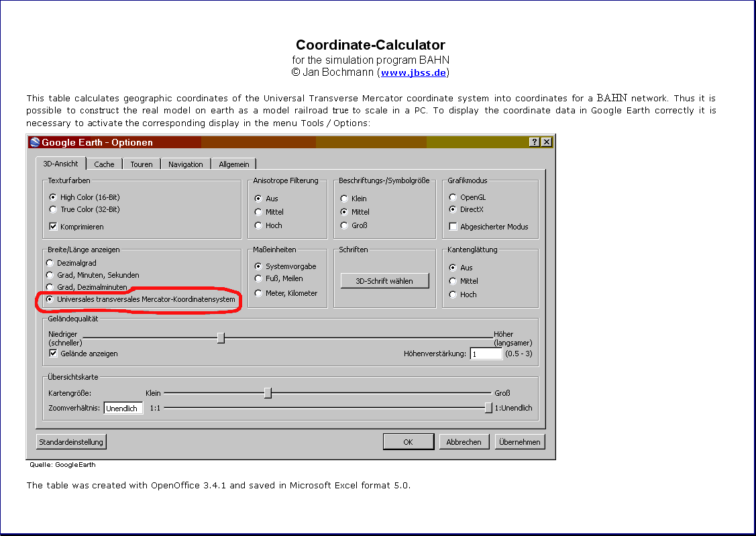Set Anisotrope Filterung to Aus

pos(266,199)
